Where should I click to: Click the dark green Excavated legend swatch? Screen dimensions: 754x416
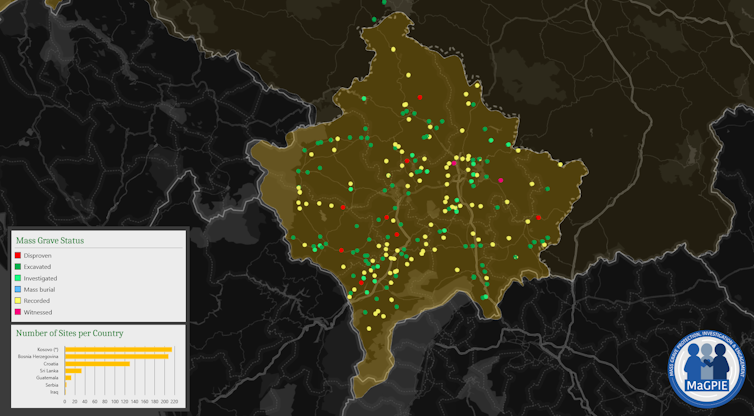pyautogui.click(x=19, y=266)
